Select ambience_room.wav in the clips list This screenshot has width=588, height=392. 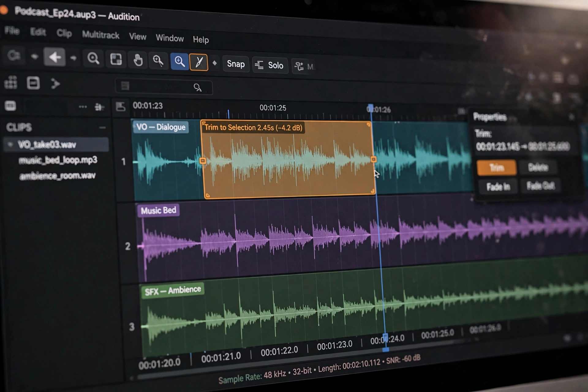[57, 176]
